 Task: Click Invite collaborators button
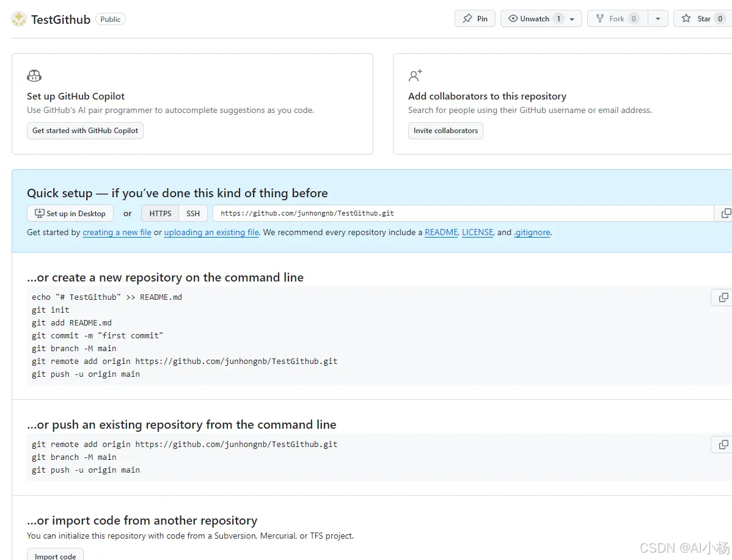point(445,131)
